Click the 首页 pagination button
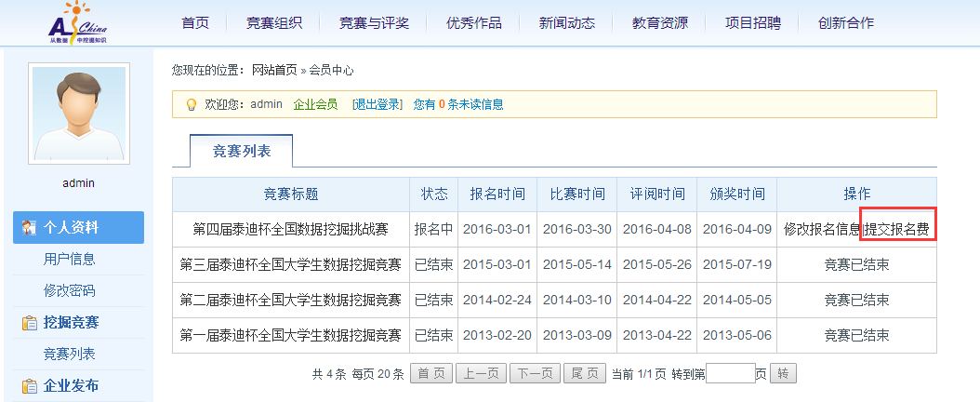Image resolution: width=980 pixels, height=402 pixels. coord(431,374)
